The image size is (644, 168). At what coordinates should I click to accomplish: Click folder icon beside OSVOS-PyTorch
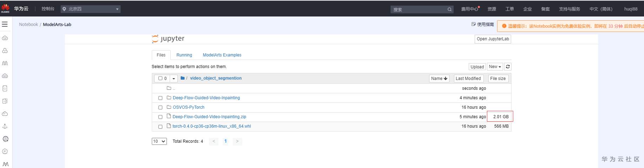point(169,107)
